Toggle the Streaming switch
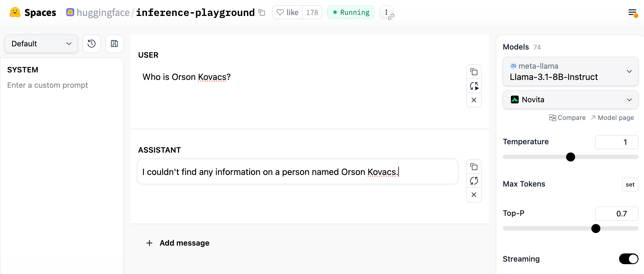644x274 pixels. (x=628, y=259)
